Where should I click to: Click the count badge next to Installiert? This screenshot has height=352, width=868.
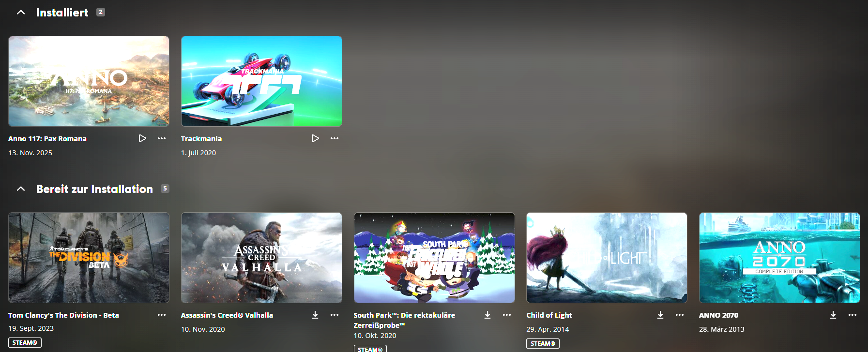[101, 12]
